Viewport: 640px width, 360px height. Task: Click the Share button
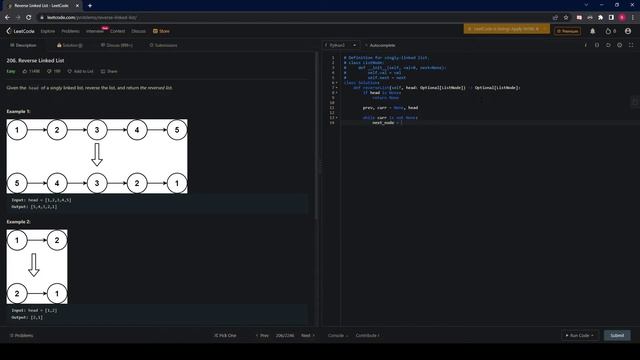(109, 71)
